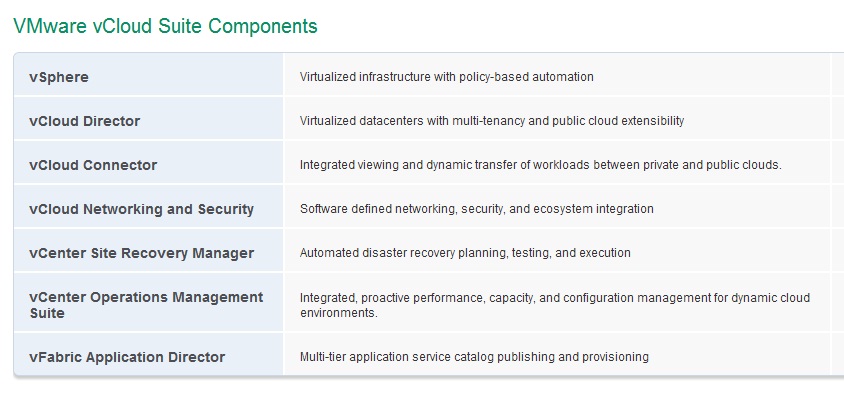Image resolution: width=844 pixels, height=408 pixels.
Task: Click the word environments in Operations description
Action: (x=339, y=313)
